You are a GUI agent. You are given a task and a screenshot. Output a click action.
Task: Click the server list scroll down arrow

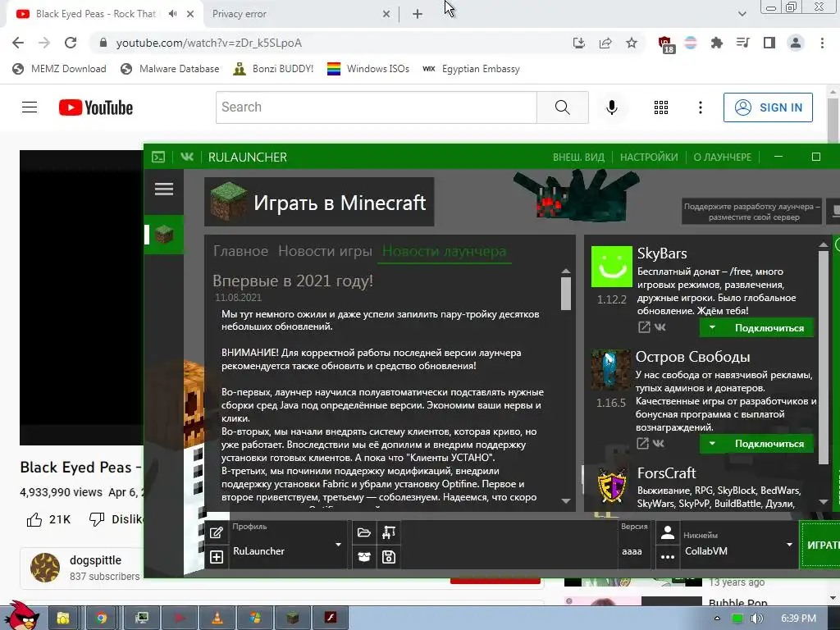pyautogui.click(x=824, y=502)
